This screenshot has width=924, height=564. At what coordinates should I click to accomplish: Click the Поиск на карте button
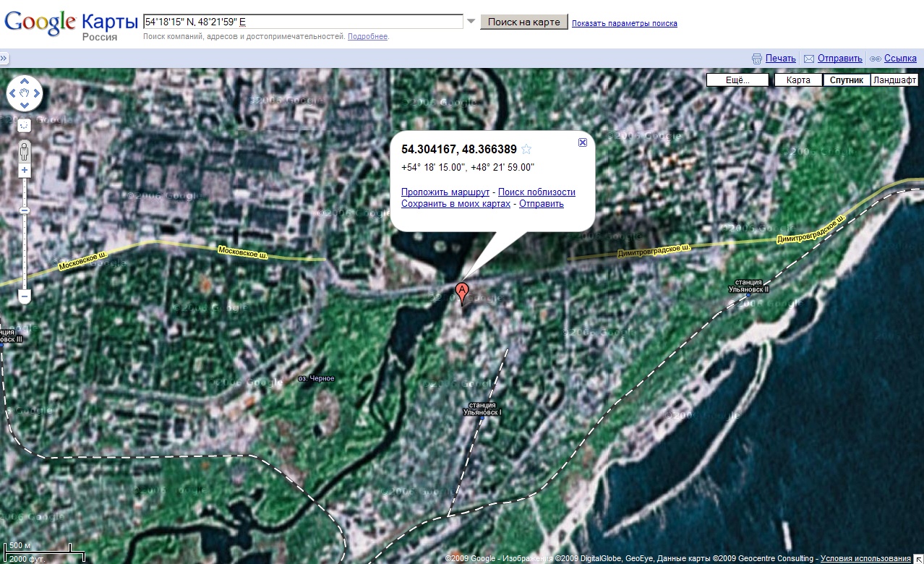[x=524, y=22]
